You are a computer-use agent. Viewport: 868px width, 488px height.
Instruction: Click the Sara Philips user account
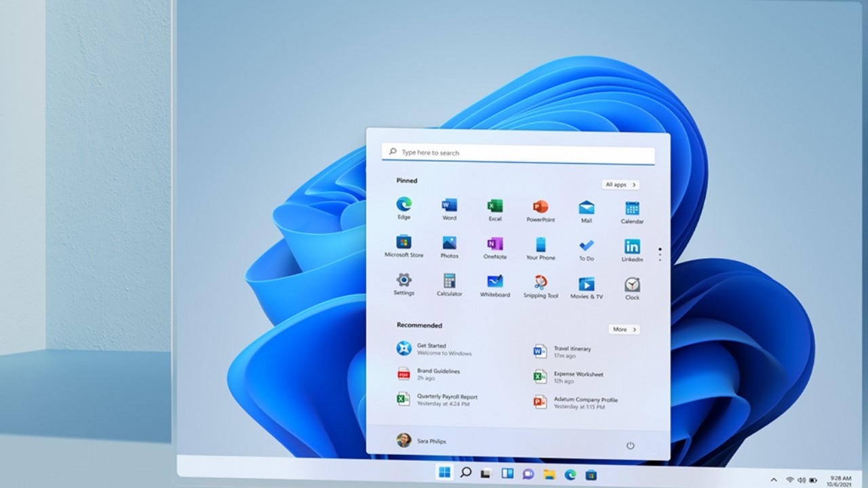[421, 441]
